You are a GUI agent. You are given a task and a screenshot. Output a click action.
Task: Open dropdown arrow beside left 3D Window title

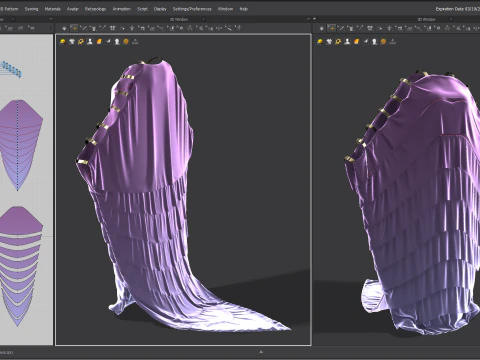203,19
